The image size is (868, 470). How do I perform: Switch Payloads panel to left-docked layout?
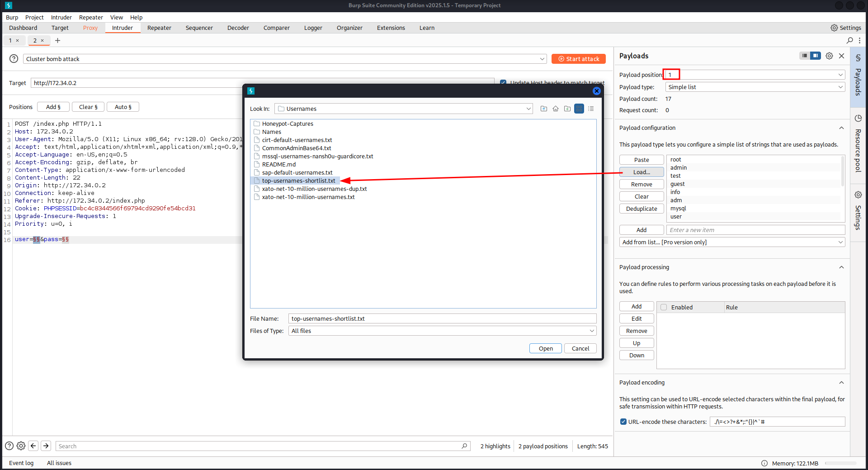click(x=804, y=56)
